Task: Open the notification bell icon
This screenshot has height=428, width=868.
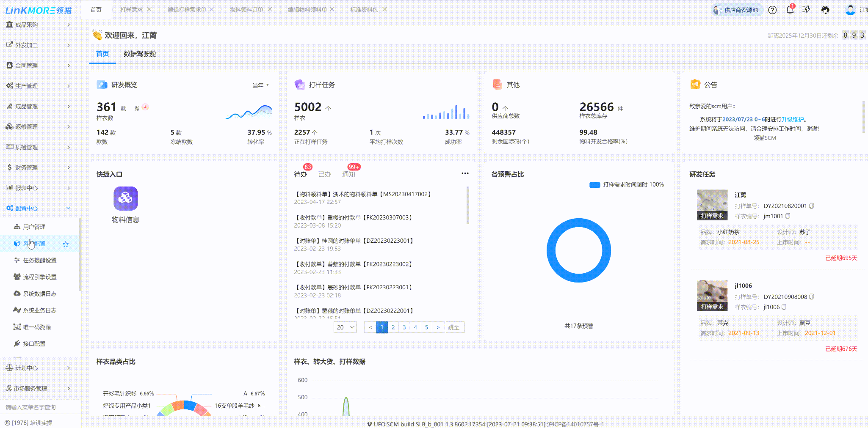Action: [790, 10]
